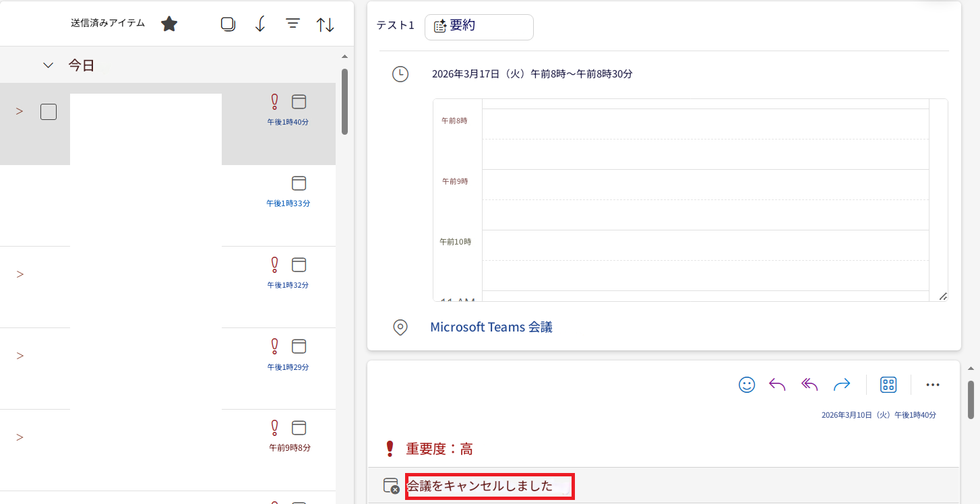Viewport: 980px width, 504px height.
Task: Click the 送信済みアイテム folder title
Action: pyautogui.click(x=108, y=23)
